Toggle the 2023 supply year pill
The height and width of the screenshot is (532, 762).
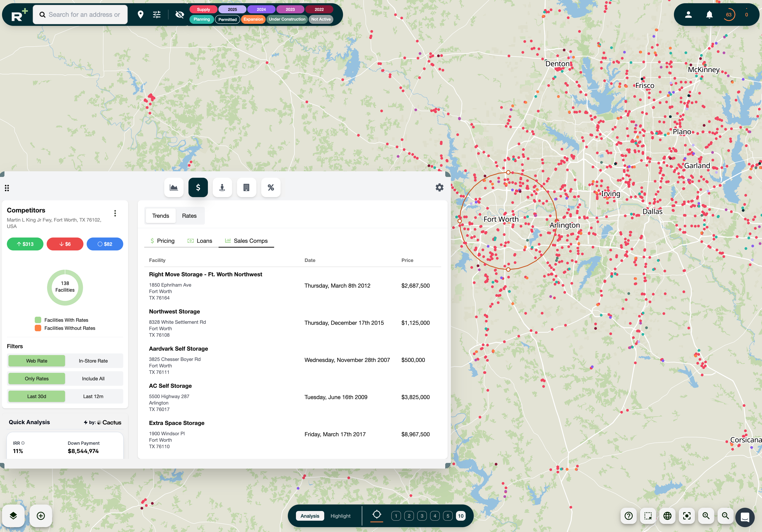290,9
